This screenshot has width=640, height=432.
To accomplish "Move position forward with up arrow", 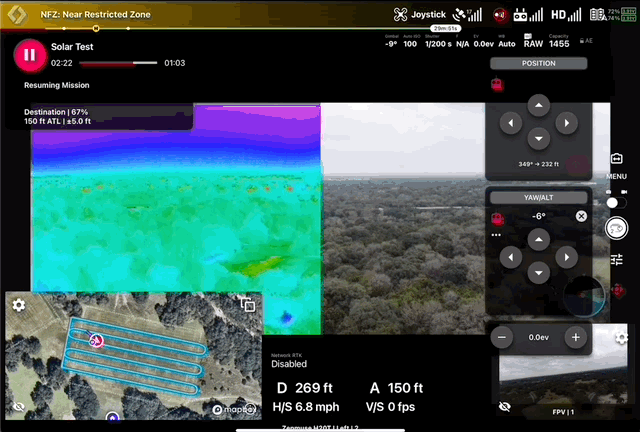I will (x=539, y=105).
